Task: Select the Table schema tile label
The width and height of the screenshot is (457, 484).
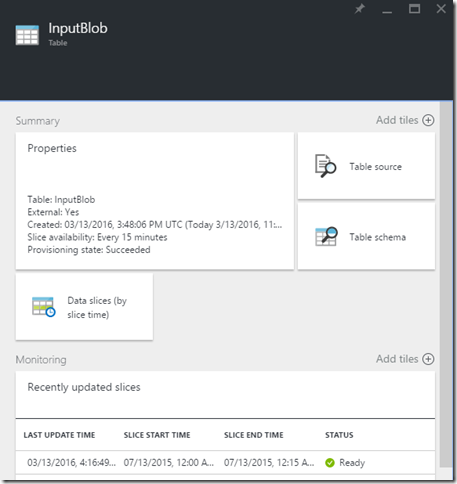Action: [x=378, y=237]
